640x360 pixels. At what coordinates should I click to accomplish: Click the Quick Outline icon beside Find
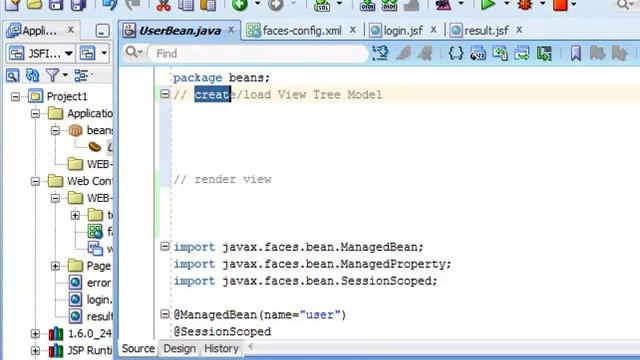380,53
